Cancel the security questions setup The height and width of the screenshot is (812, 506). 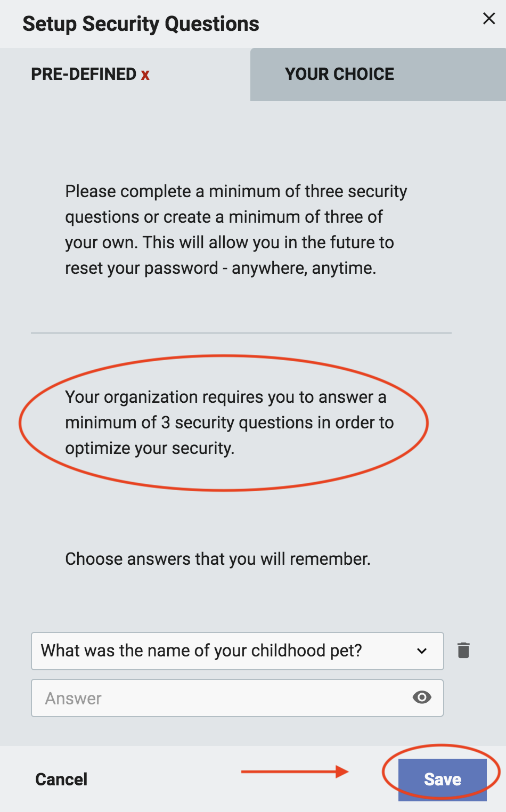[x=61, y=779]
